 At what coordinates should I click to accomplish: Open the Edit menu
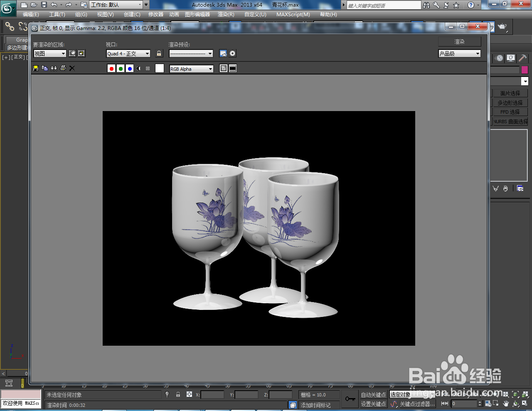click(x=31, y=15)
